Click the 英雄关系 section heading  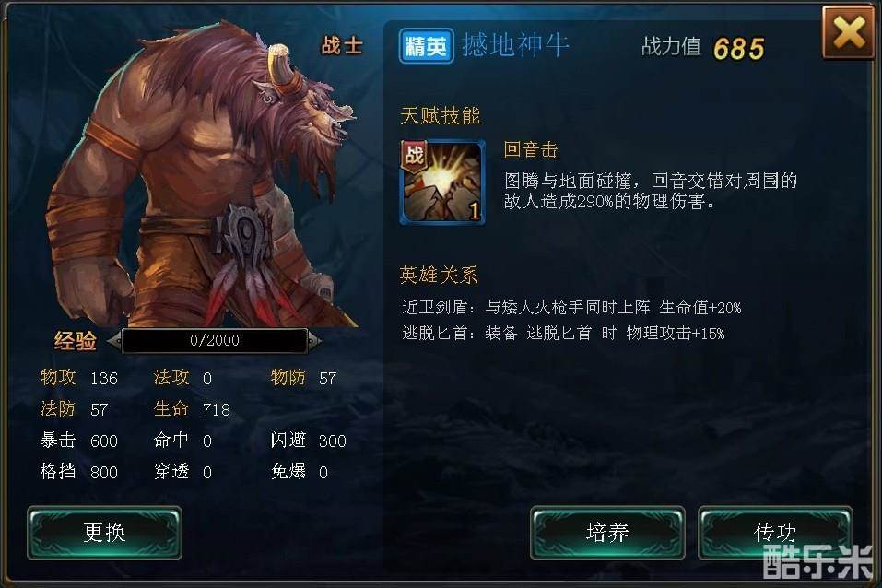point(439,276)
